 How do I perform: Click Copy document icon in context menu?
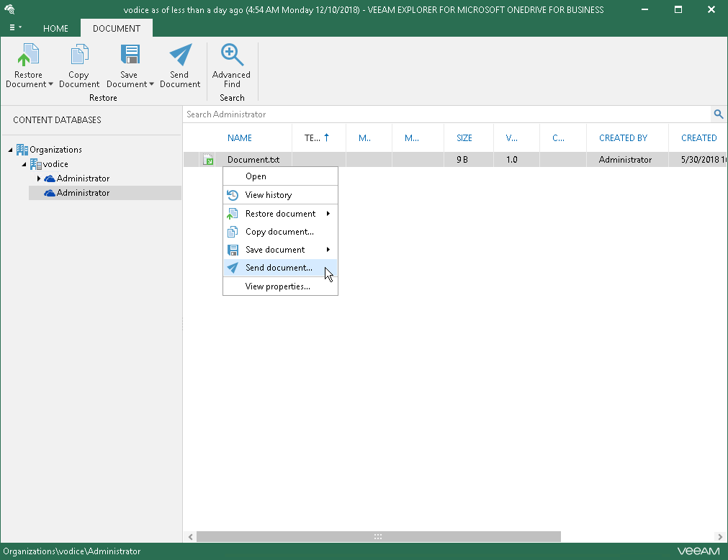232,232
